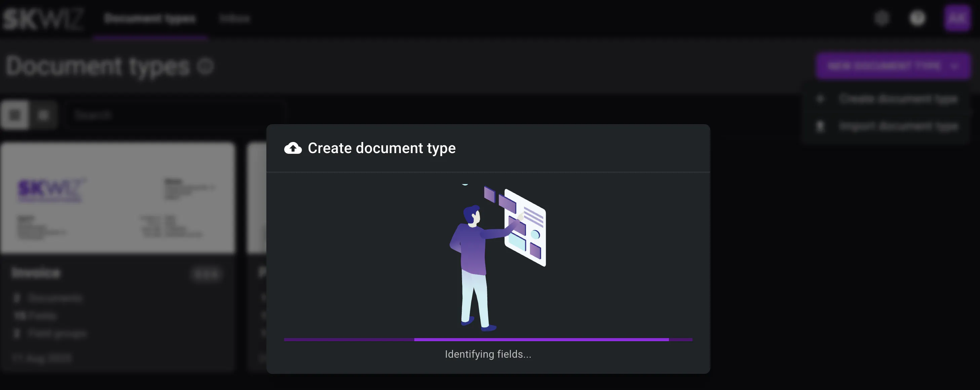Image resolution: width=980 pixels, height=390 pixels.
Task: Open the Inbox tab
Action: 235,18
